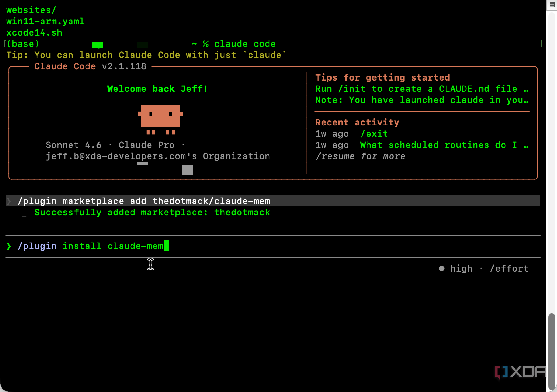Viewport: 557px width, 392px height.
Task: Click the Claude Code mascot pixel icon
Action: [161, 119]
